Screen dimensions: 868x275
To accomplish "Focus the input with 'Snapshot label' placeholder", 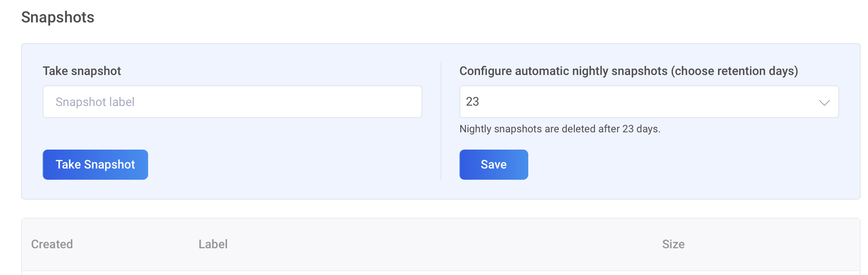I will (x=232, y=102).
